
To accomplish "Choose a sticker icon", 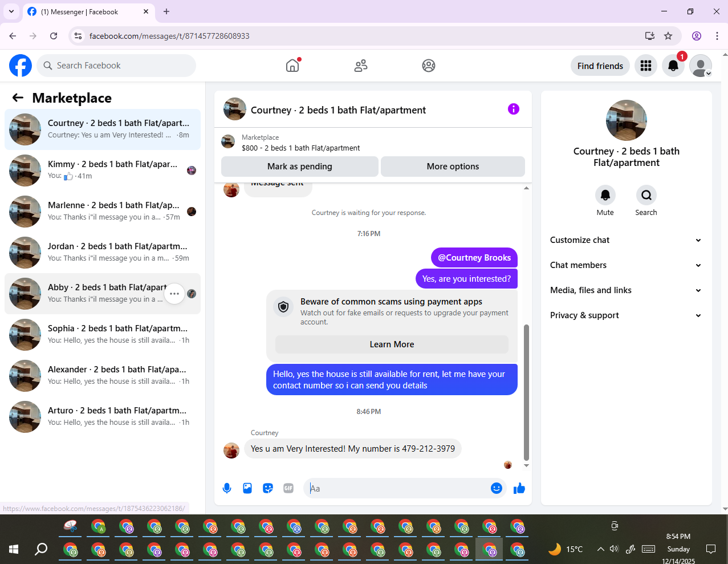I will click(x=268, y=488).
